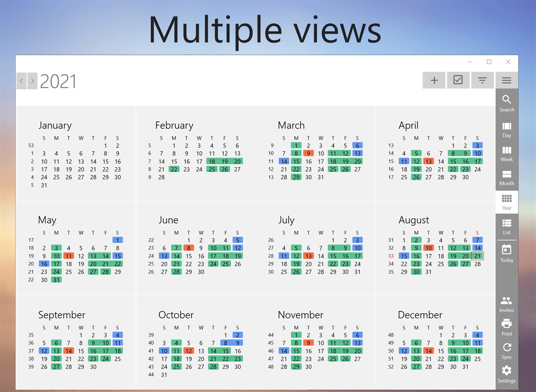Go to previous year with the left arrow
This screenshot has width=536, height=392.
tap(21, 81)
